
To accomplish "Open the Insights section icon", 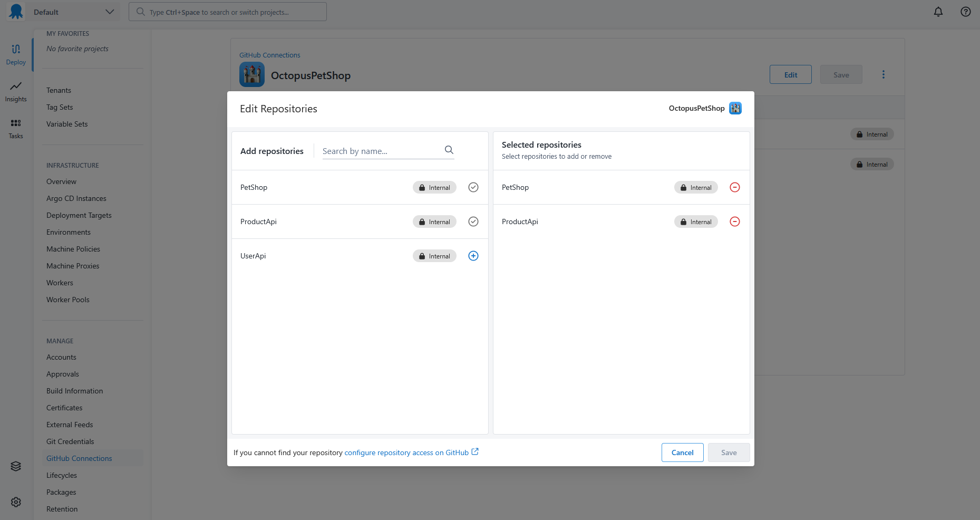I will 16,92.
